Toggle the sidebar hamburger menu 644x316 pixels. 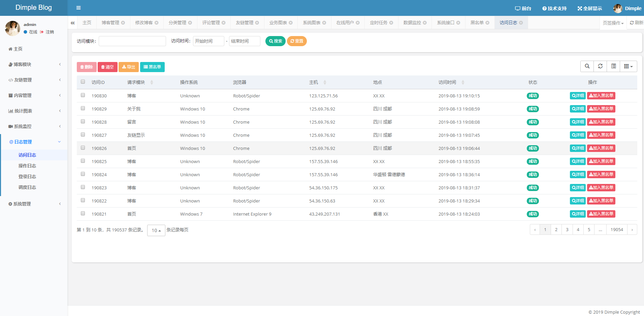78,8
